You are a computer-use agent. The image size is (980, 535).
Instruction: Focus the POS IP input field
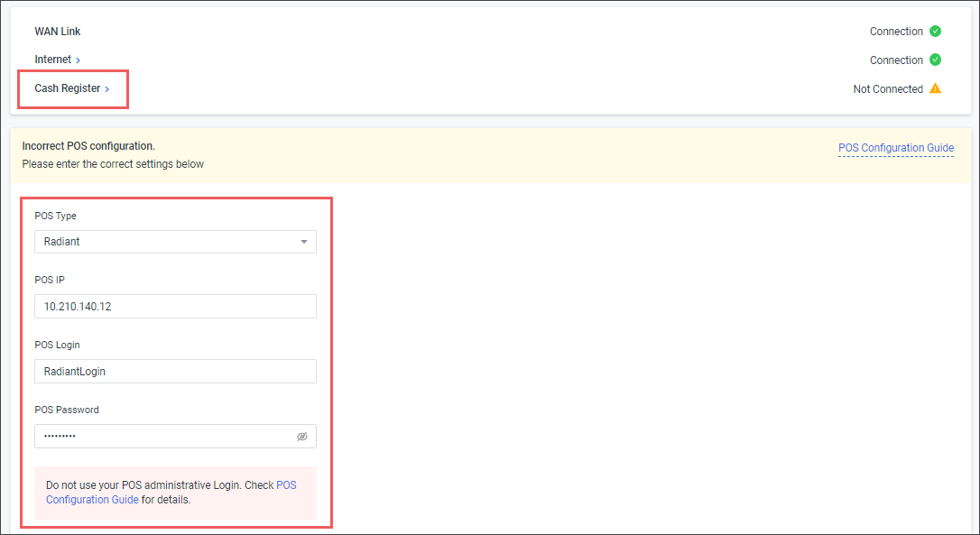tap(175, 307)
